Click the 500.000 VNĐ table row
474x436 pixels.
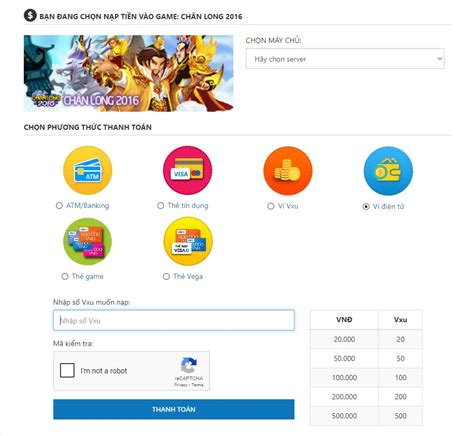[366, 416]
